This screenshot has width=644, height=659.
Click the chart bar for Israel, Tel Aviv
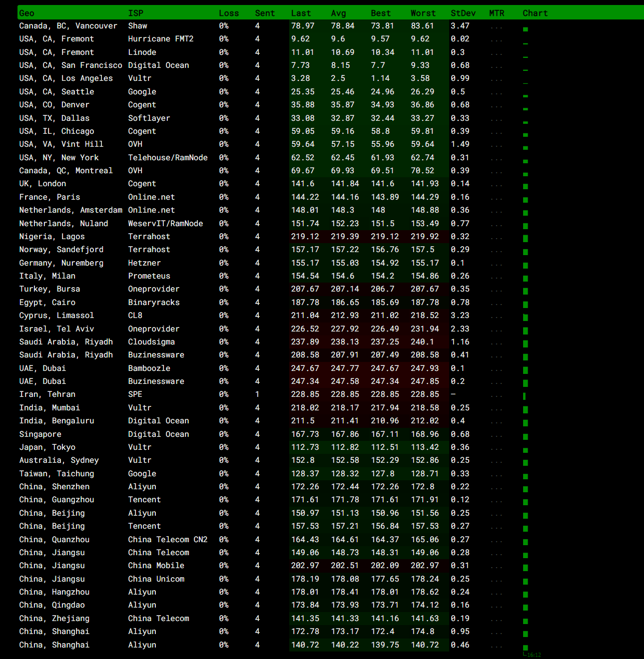click(526, 330)
